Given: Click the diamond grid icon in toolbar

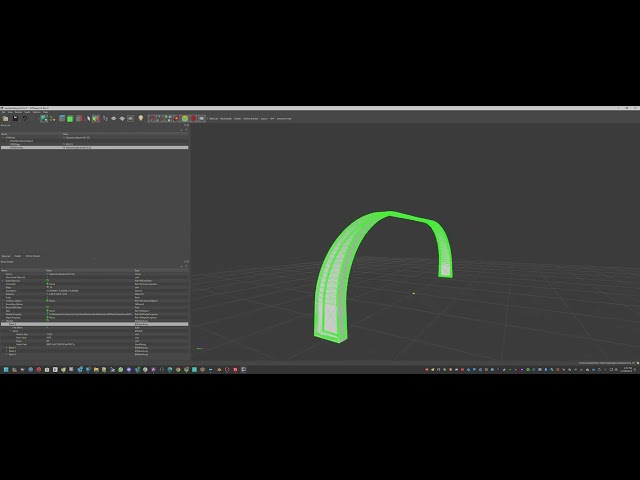Looking at the screenshot, I should pyautogui.click(x=122, y=118).
